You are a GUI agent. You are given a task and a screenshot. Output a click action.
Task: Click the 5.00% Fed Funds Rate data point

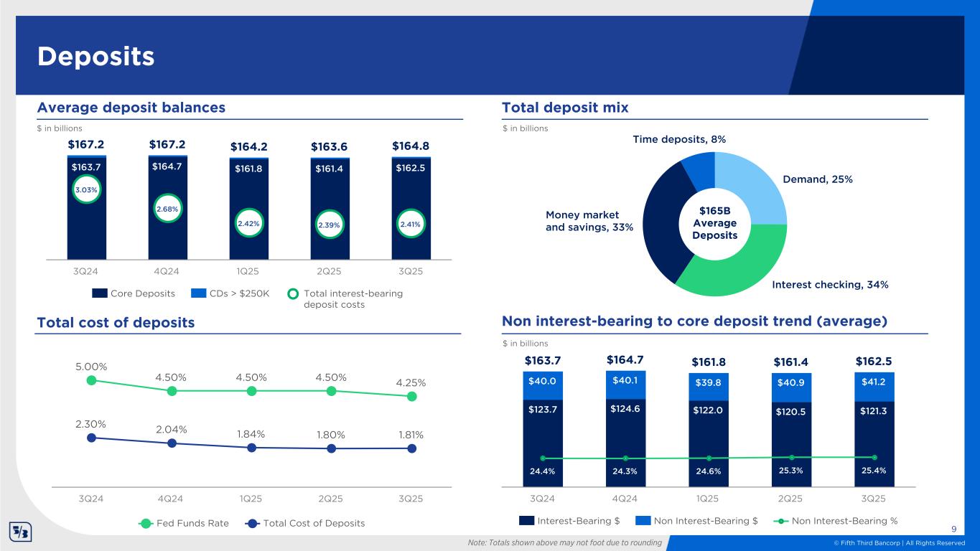91,380
